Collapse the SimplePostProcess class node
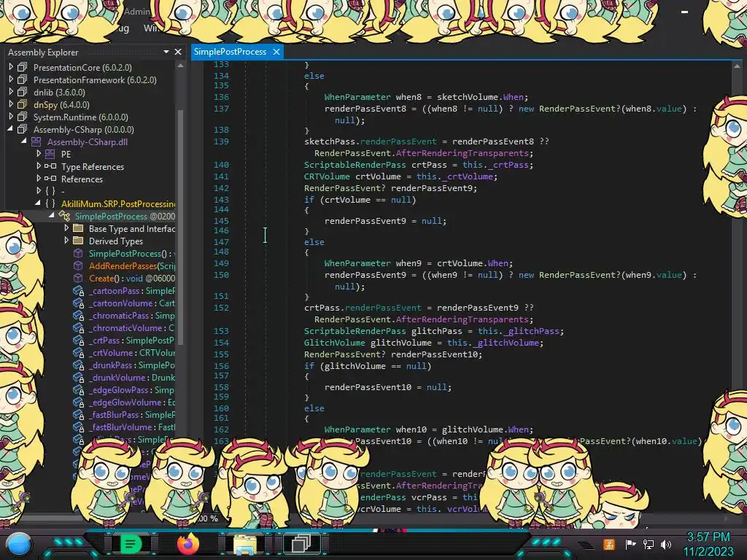747x560 pixels. click(52, 216)
